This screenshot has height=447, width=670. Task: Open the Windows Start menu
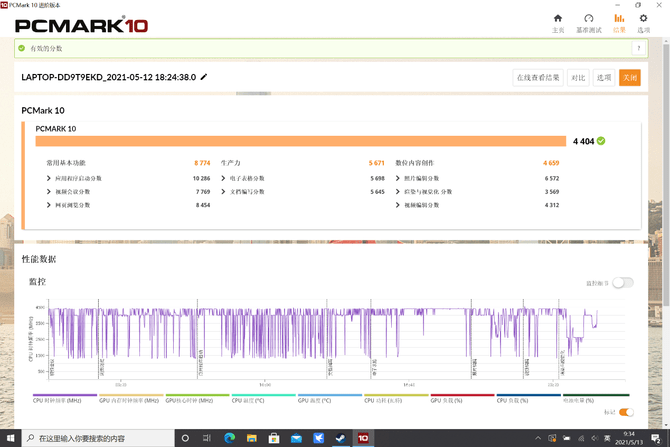(x=10, y=438)
